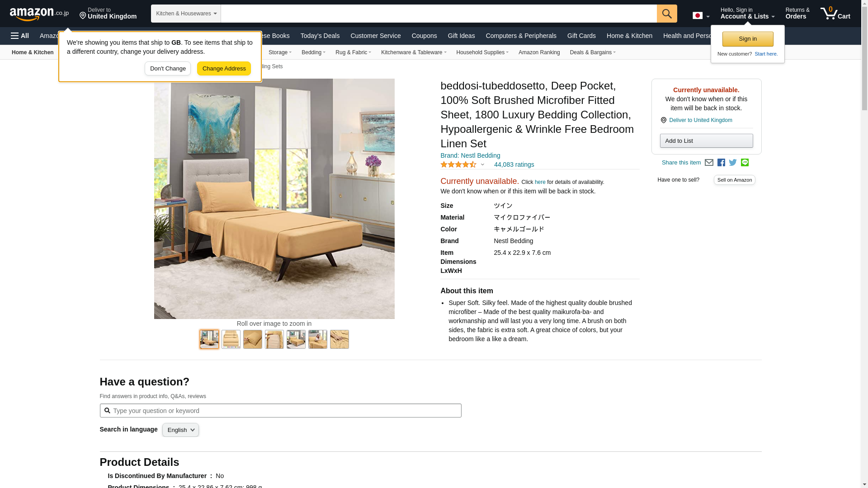
Task: Open the Japan flag language selector
Action: click(701, 15)
